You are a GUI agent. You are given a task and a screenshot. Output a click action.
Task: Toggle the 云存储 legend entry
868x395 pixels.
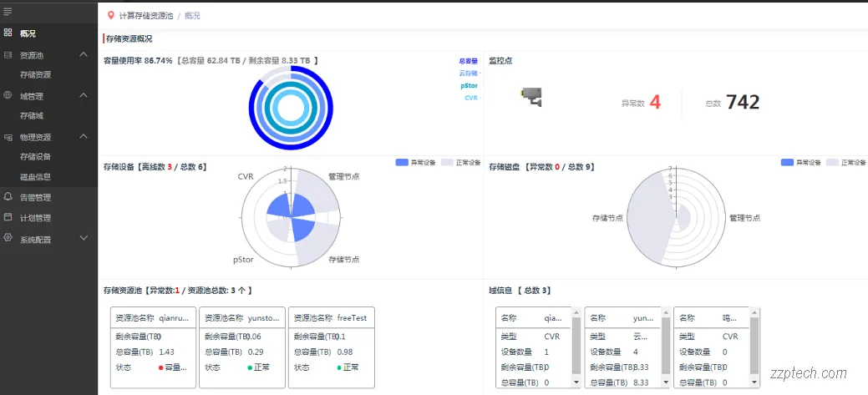[x=469, y=73]
